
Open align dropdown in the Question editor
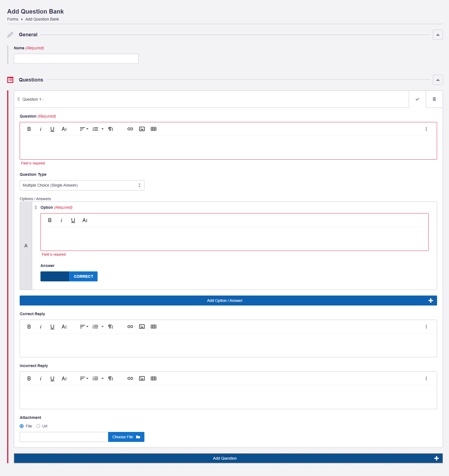coord(84,129)
